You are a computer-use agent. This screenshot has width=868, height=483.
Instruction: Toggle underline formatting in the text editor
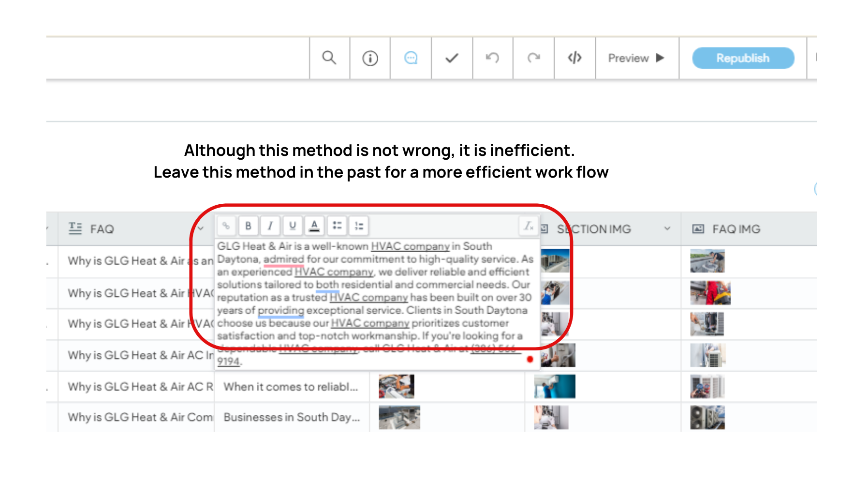click(x=293, y=226)
